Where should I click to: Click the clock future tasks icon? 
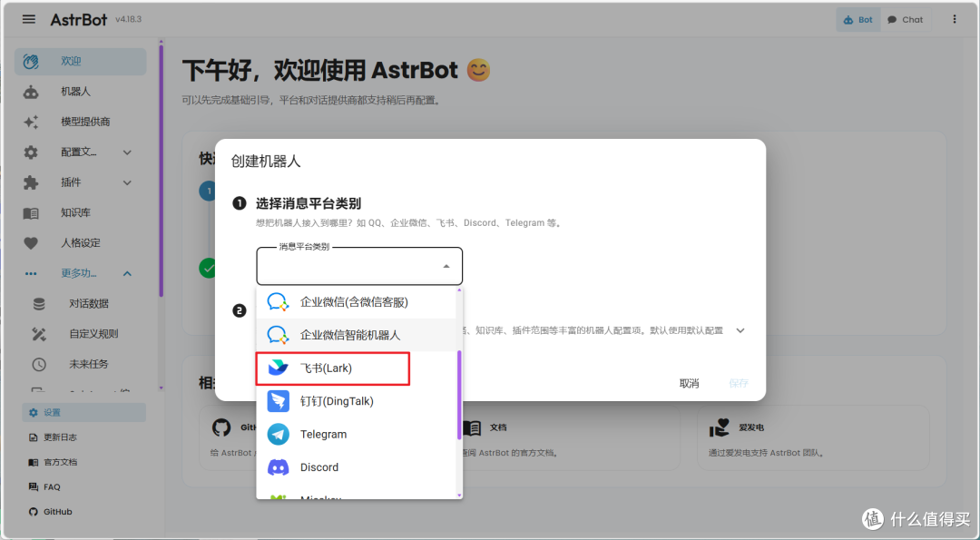tap(39, 364)
